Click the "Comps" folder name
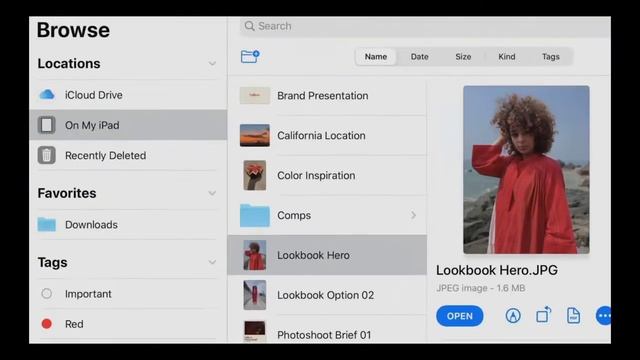 coord(294,215)
